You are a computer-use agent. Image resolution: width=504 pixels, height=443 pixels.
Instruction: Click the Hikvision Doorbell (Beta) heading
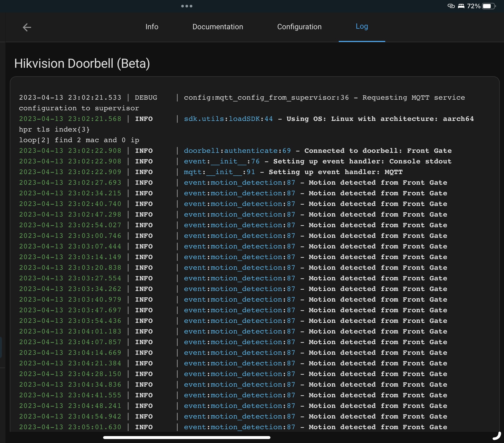pyautogui.click(x=82, y=64)
